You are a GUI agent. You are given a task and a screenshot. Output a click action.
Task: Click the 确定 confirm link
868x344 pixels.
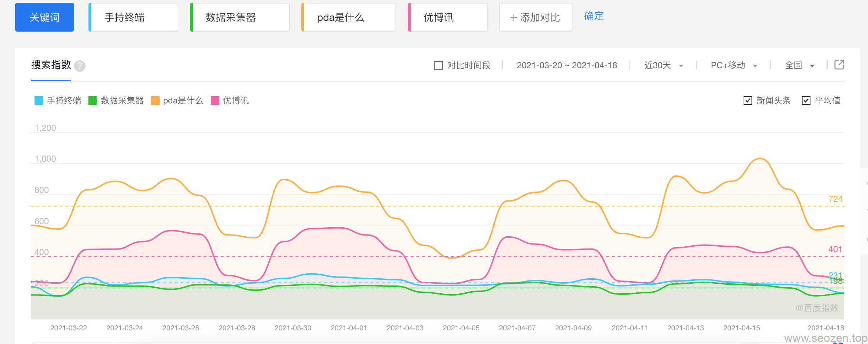pyautogui.click(x=594, y=16)
